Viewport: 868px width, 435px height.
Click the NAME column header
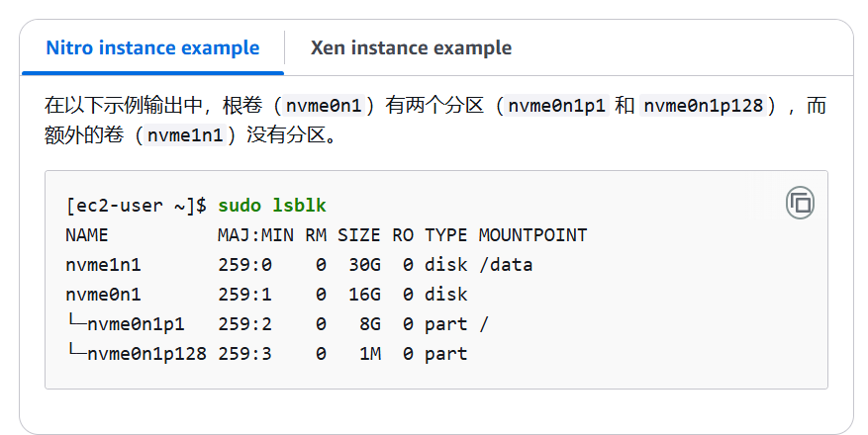(87, 235)
